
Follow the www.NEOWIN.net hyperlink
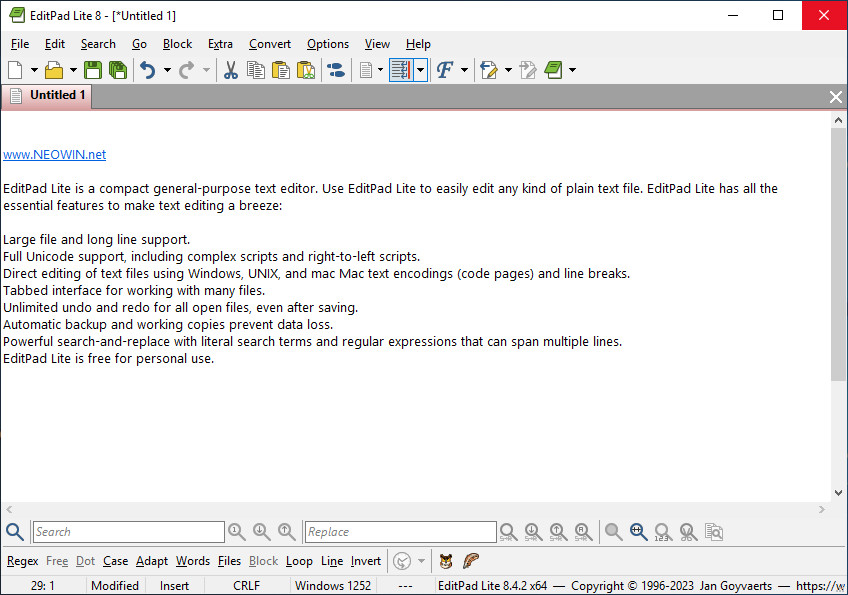coord(54,154)
